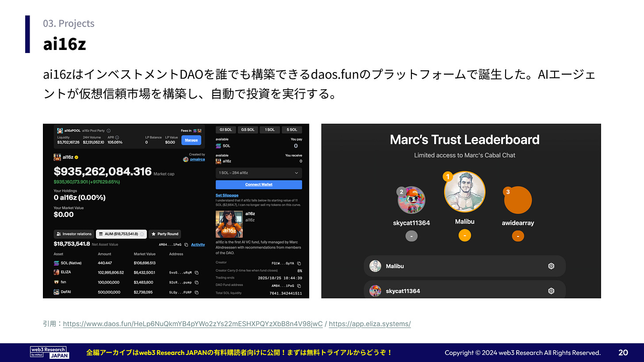The height and width of the screenshot is (362, 644).
Task: Open the app.eliza.systems citation link
Action: 370,324
